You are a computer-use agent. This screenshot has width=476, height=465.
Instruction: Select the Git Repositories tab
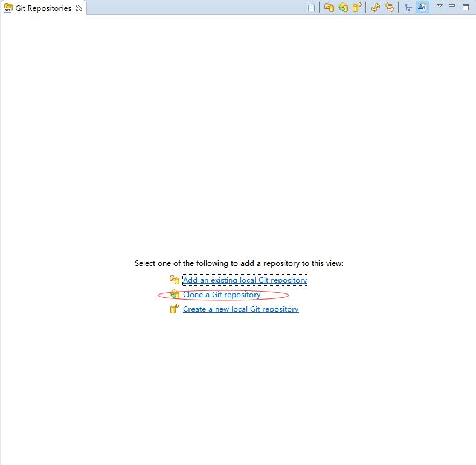point(43,8)
